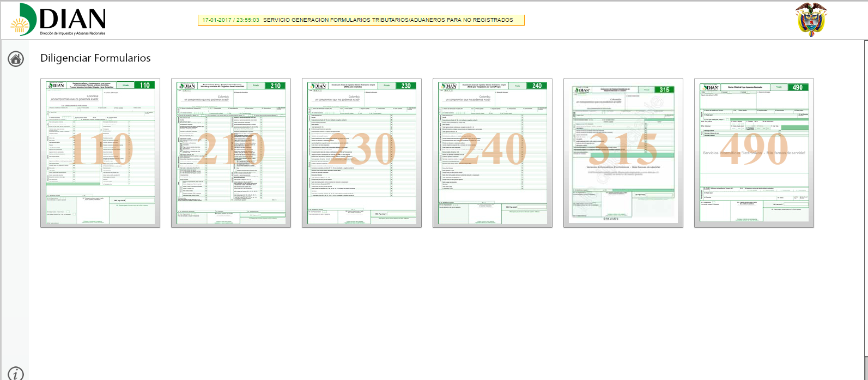Click DIAN logo inside the form 210 preview
This screenshot has width=868, height=380.
tap(187, 86)
